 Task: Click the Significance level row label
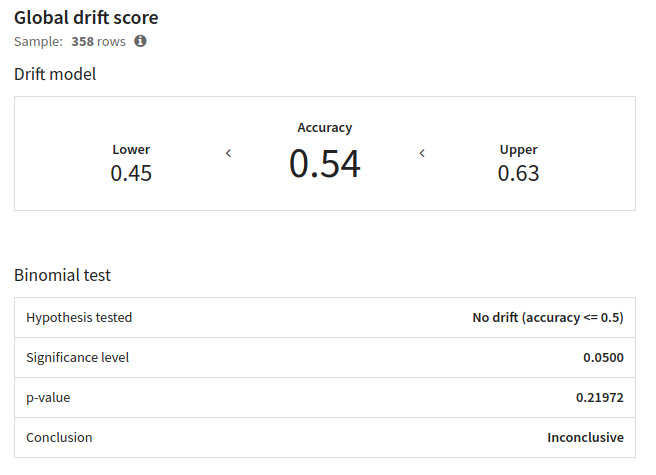pyautogui.click(x=77, y=357)
